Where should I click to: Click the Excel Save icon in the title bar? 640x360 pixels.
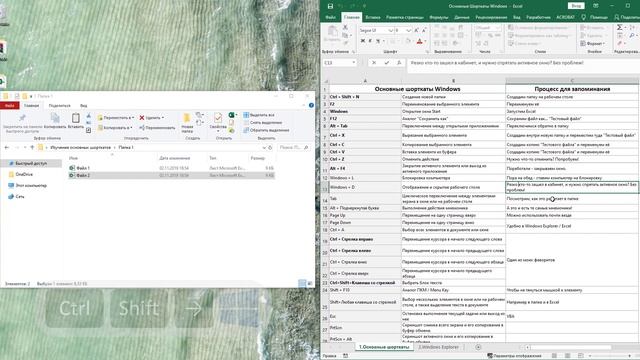(x=330, y=6)
